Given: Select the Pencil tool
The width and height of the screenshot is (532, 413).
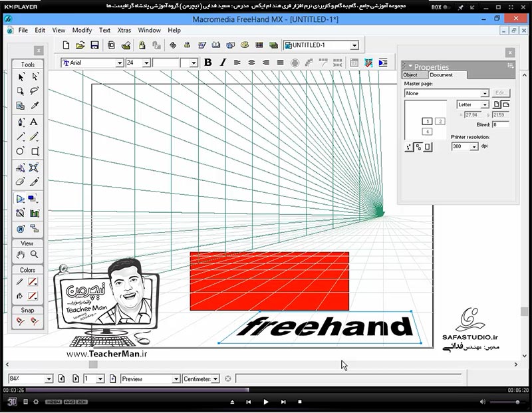Looking at the screenshot, I should click(34, 136).
